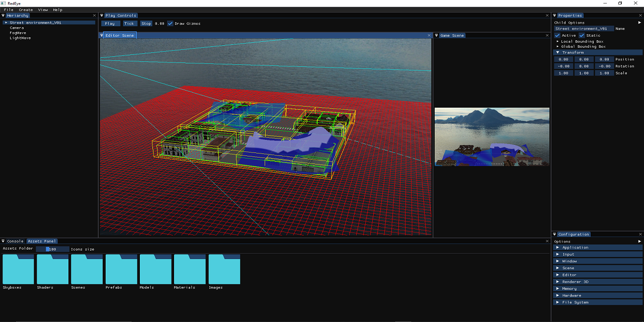The height and width of the screenshot is (322, 644).
Task: Open the Prefabs assets folder
Action: point(120,270)
